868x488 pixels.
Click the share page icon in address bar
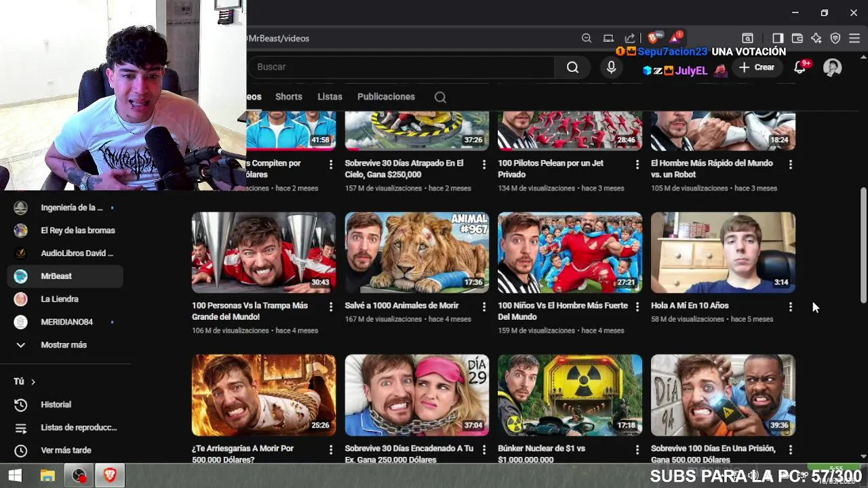(630, 39)
